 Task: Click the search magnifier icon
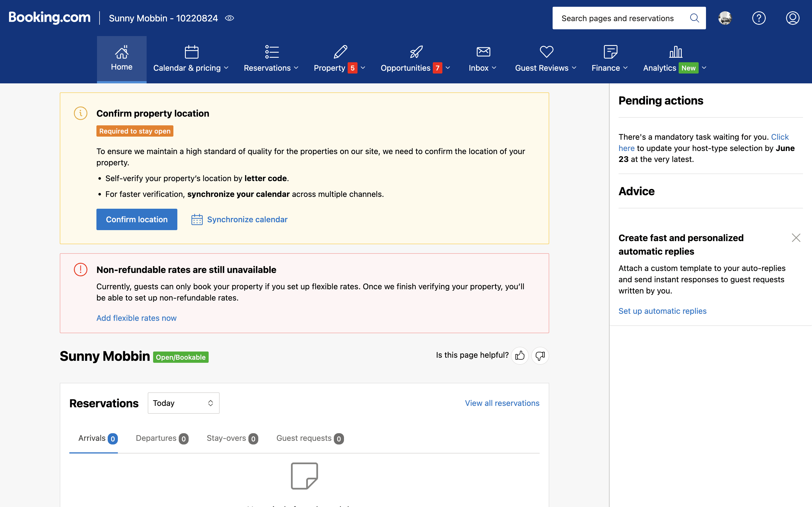tap(694, 18)
